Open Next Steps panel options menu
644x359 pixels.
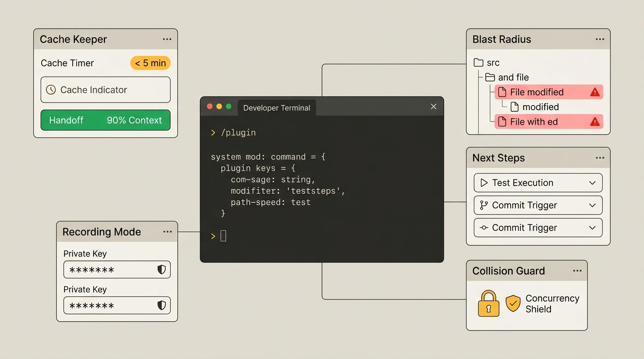coord(600,158)
